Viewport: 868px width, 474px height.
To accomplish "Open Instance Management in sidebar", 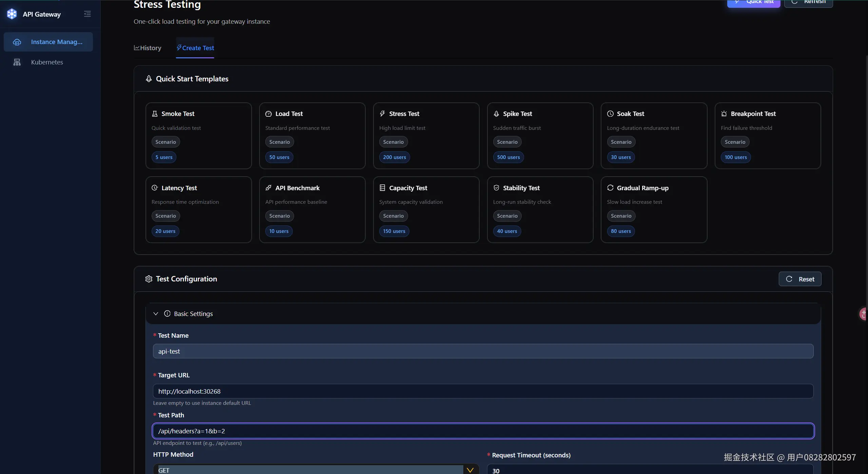I will point(48,42).
